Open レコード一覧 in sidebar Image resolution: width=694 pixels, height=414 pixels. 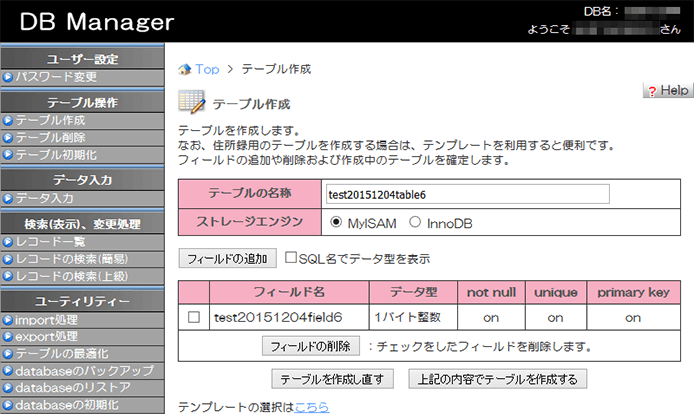[49, 241]
